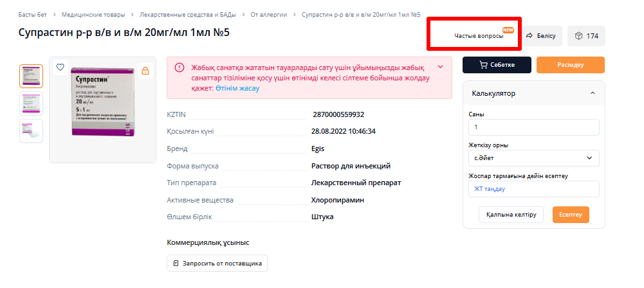Collapse the Калькулятор panel
This screenshot has height=288, width=644.
(592, 93)
